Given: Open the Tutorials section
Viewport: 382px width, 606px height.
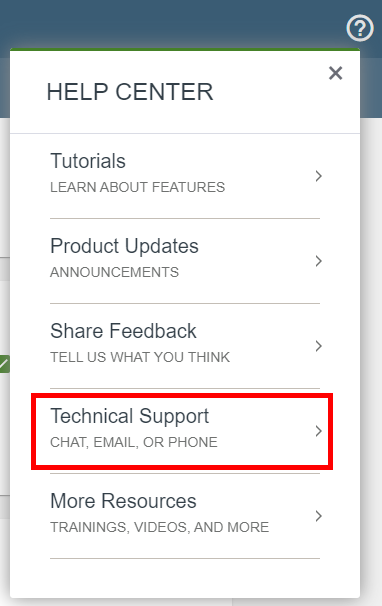Looking at the screenshot, I should (x=185, y=176).
